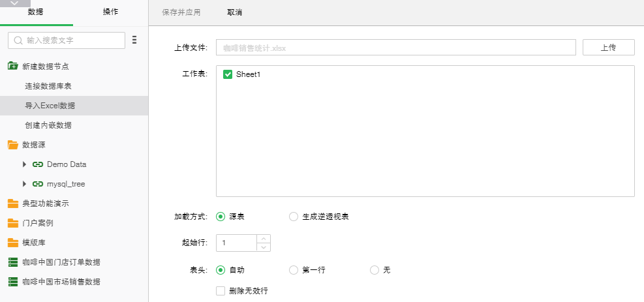The height and width of the screenshot is (302, 644).
Task: Collapse the top panel chevron
Action: [x=15, y=3]
